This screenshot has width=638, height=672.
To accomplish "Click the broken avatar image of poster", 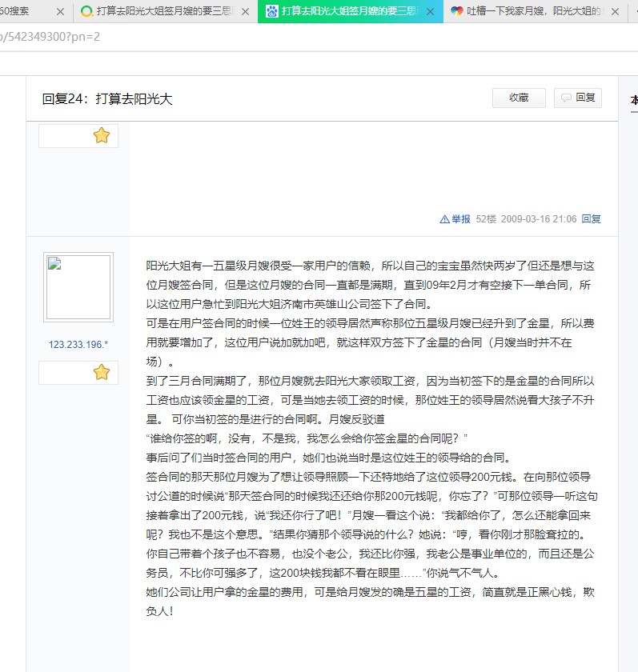I will click(x=78, y=287).
